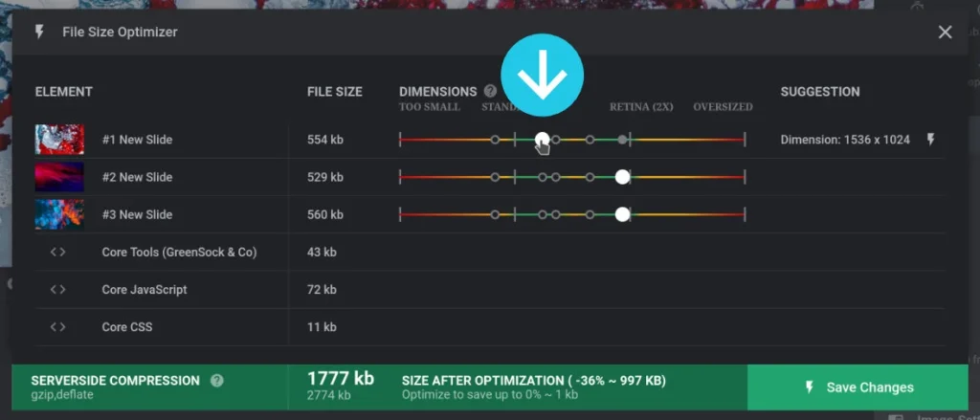The height and width of the screenshot is (420, 980).
Task: Click the lightning bolt beside Dimension 1536 x 1024
Action: (x=930, y=140)
